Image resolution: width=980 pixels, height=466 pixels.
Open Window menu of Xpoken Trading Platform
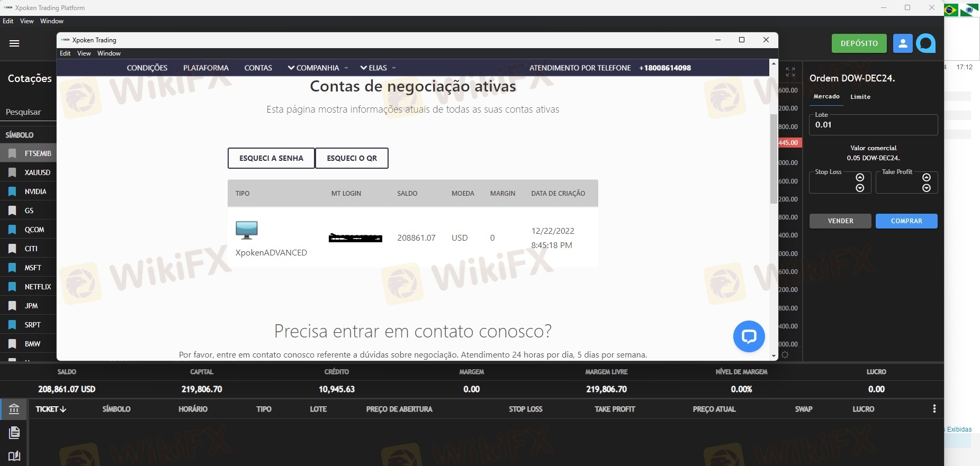click(52, 21)
